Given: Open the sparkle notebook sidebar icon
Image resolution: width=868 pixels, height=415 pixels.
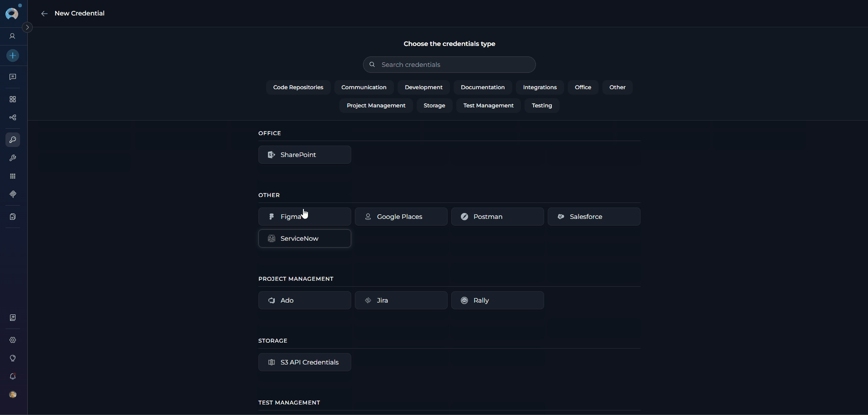Looking at the screenshot, I should pyautogui.click(x=13, y=318).
